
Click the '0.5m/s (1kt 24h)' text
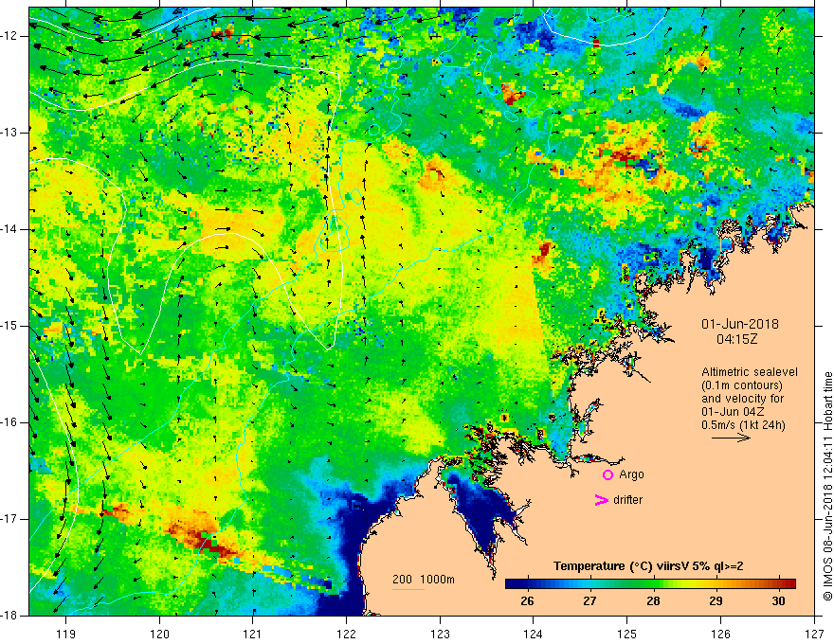coord(743,425)
